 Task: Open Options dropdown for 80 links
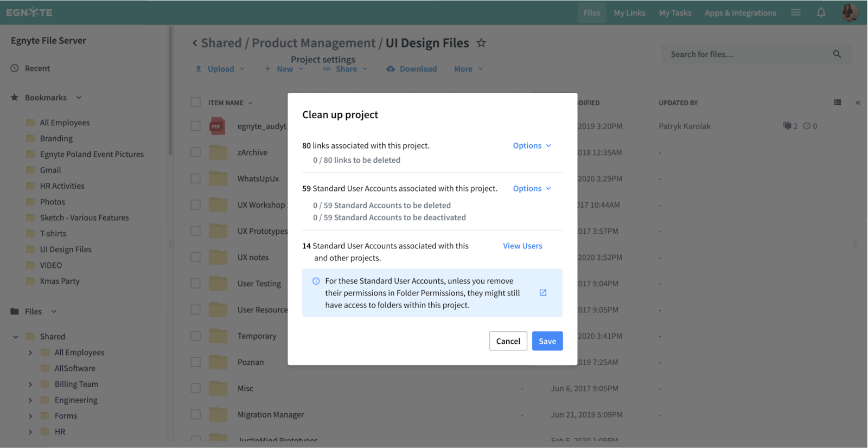(x=532, y=145)
